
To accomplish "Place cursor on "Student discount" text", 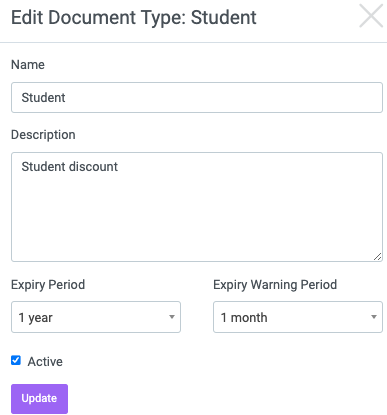I will pyautogui.click(x=70, y=166).
